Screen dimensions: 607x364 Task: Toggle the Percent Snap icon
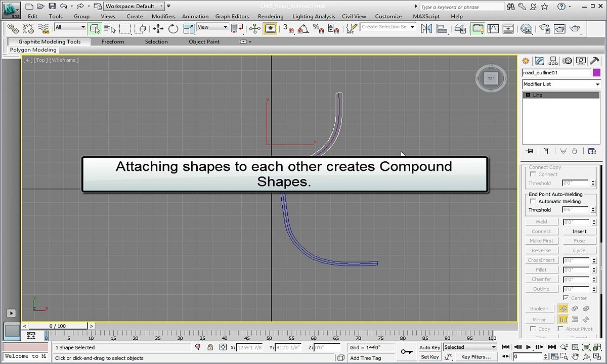[x=318, y=28]
